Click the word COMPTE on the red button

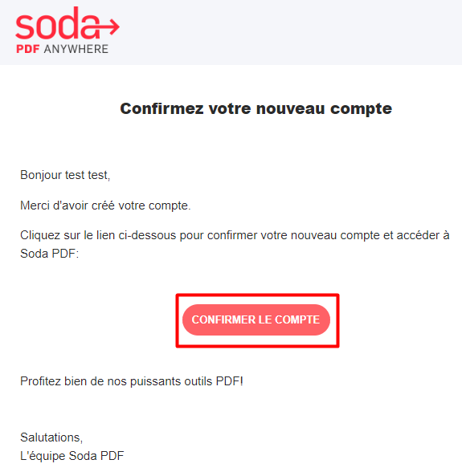tap(297, 319)
